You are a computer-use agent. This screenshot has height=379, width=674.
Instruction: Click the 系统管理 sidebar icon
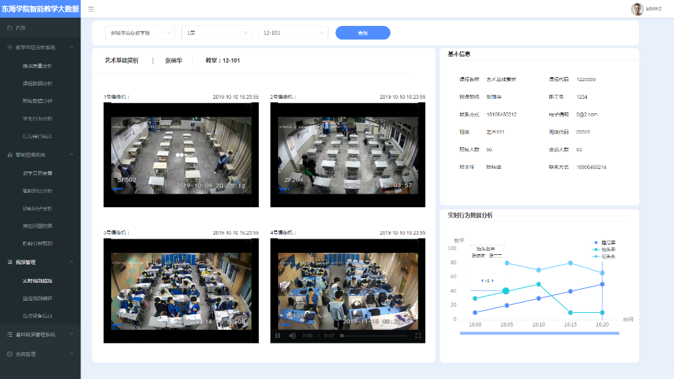(9, 354)
